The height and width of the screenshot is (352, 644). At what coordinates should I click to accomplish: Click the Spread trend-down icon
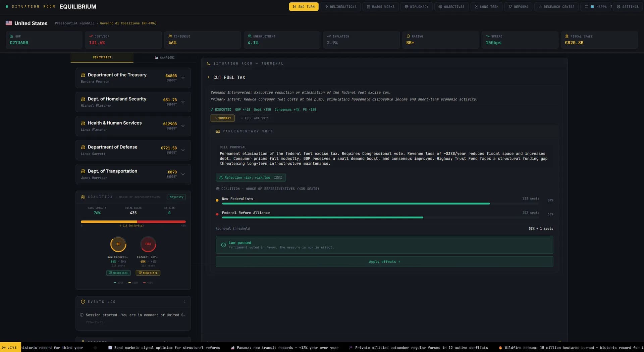[x=488, y=36]
